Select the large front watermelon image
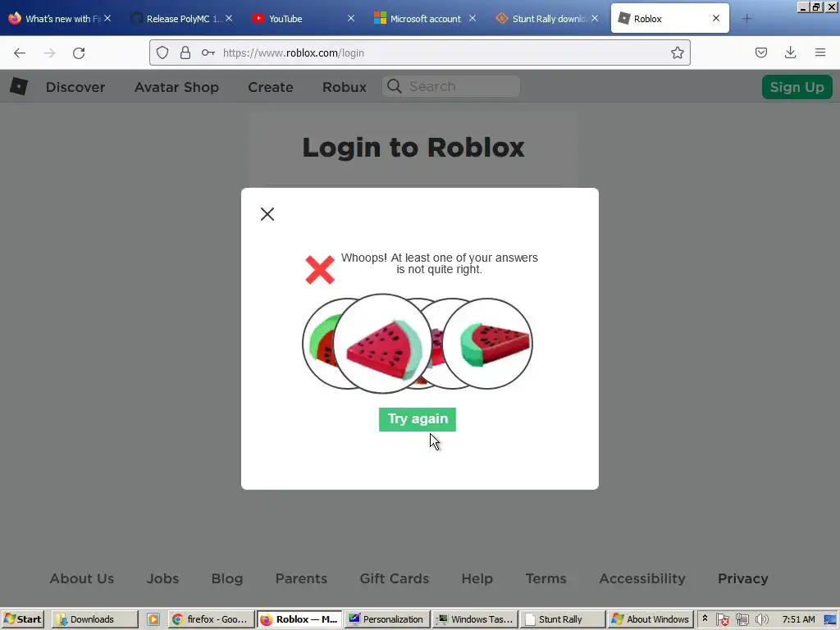 point(382,344)
